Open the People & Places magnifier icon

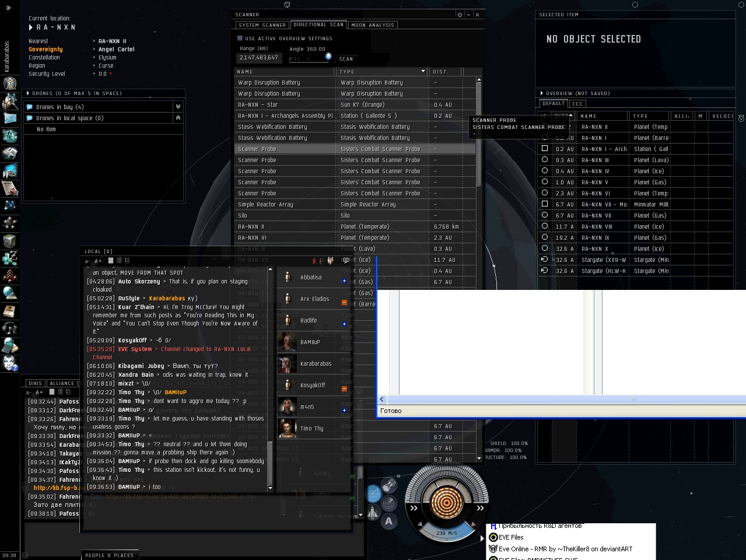(x=9, y=100)
